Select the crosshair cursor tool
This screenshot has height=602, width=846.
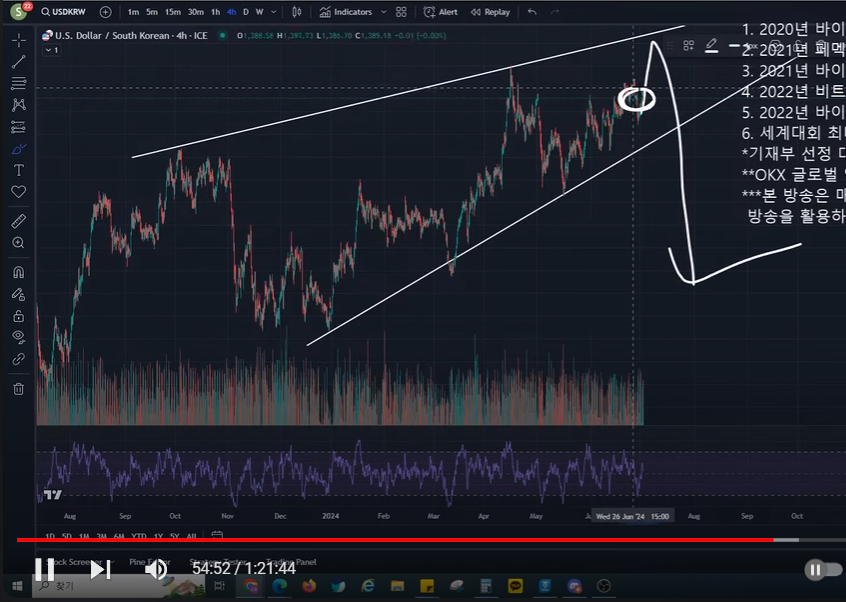19,40
